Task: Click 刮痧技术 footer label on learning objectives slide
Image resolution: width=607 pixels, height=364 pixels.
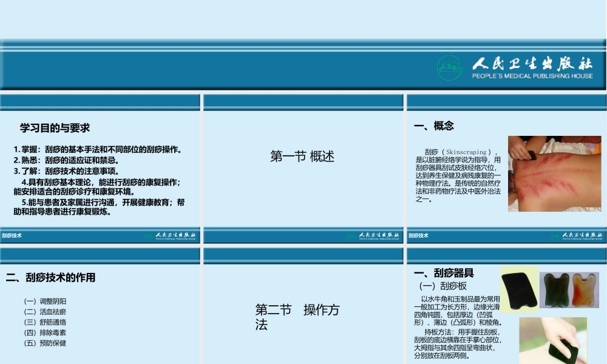Action: point(12,235)
